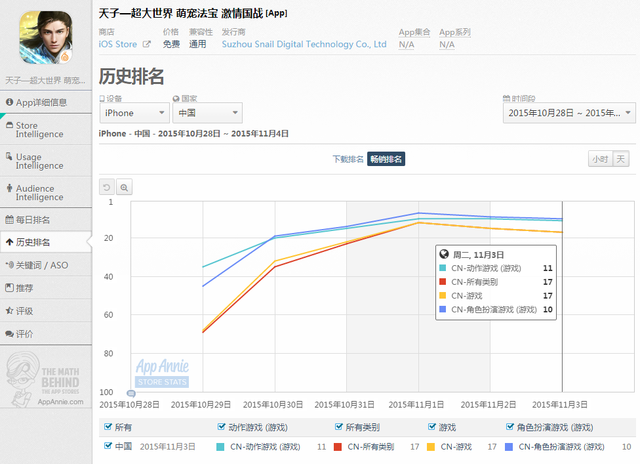
Task: Open 推荐 sidebar item
Action: click(x=46, y=288)
